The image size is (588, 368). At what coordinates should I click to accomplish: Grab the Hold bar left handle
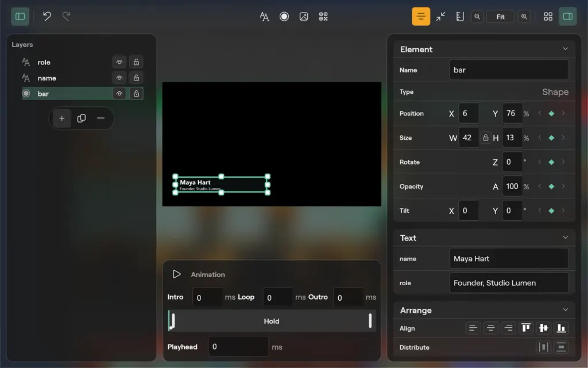tap(173, 321)
